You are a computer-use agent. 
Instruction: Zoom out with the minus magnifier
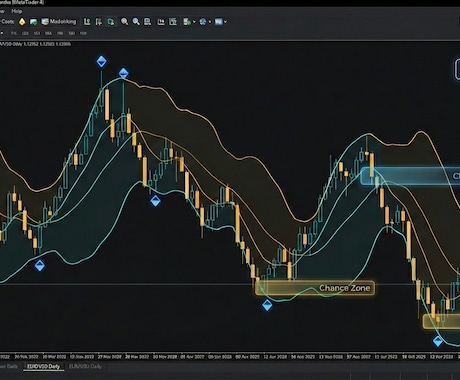click(136, 22)
